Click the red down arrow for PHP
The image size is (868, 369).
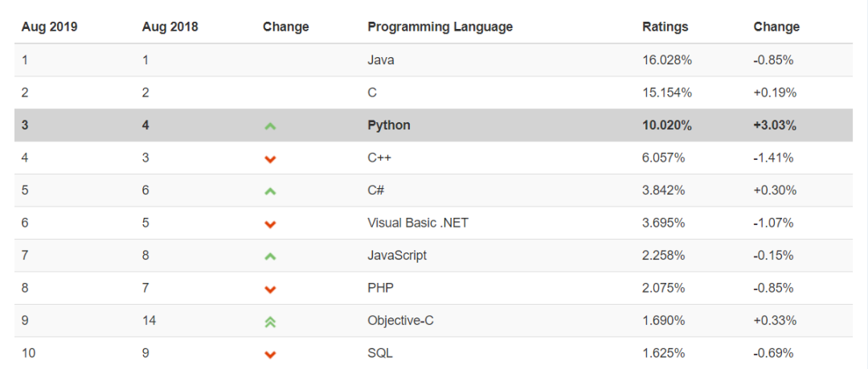(270, 289)
